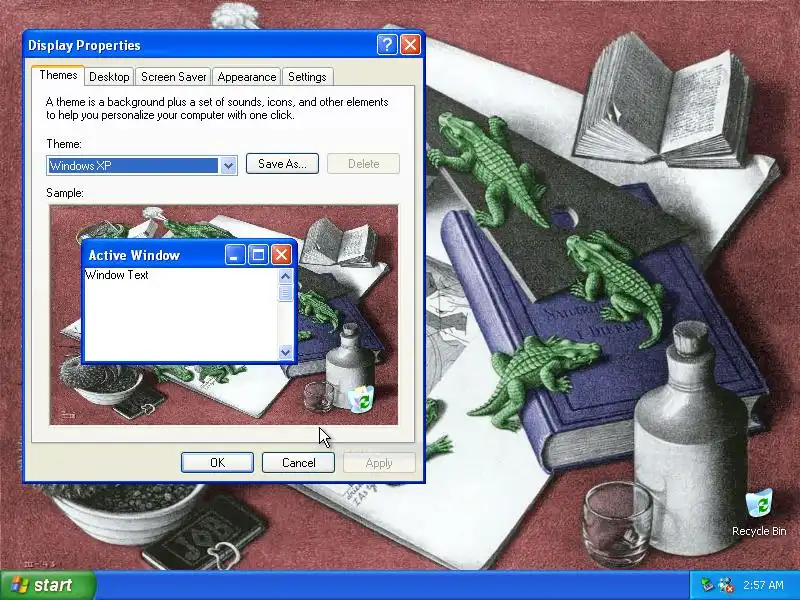Click the network connection tray icon
The width and height of the screenshot is (800, 600).
(707, 585)
